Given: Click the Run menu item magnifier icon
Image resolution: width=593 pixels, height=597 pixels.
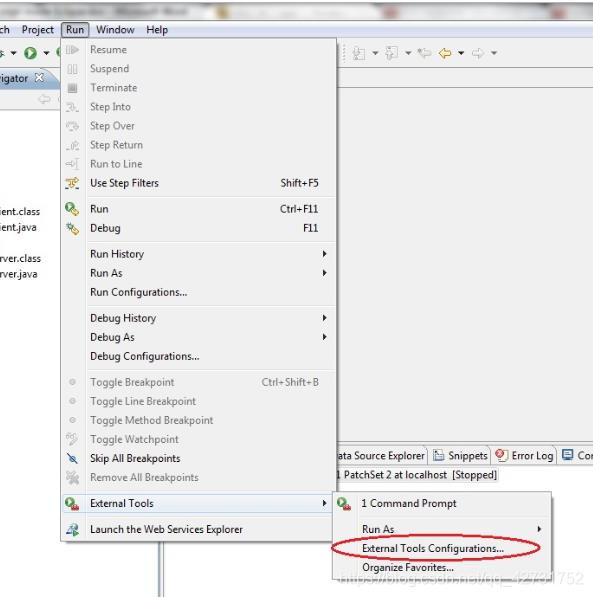Looking at the screenshot, I should 72,209.
